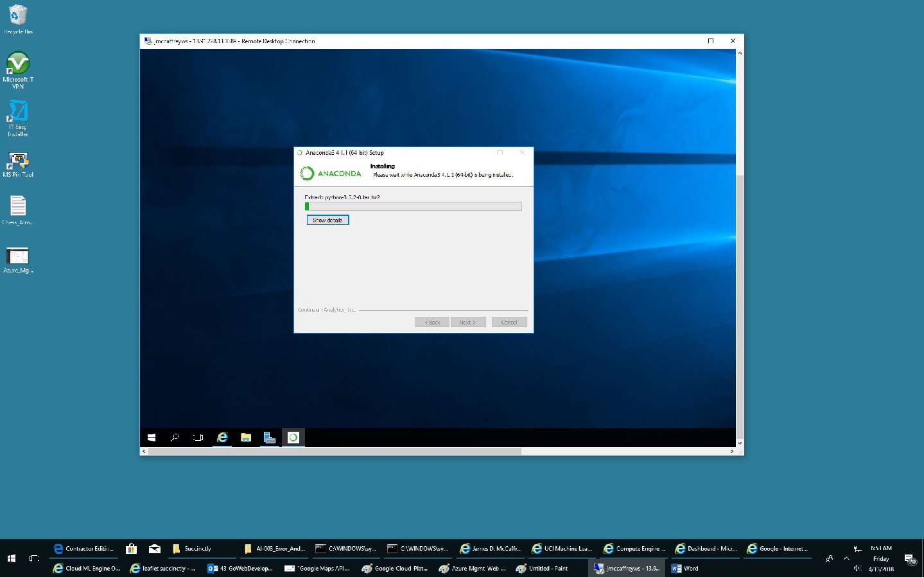
Task: Click the Anaconda installation progress bar
Action: coord(413,207)
